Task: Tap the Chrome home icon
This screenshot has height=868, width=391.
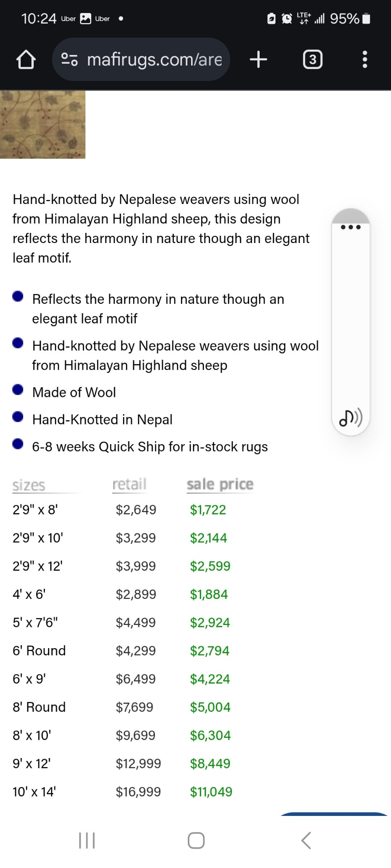Action: pos(26,60)
